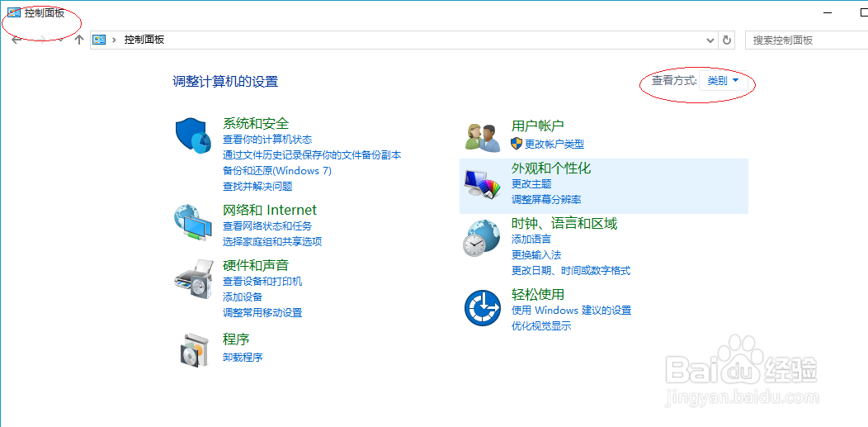868x427 pixels.
Task: Click 更改帐户类型 link
Action: click(554, 144)
